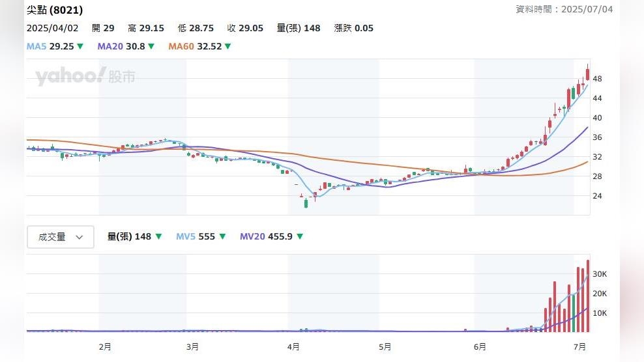Click the 10K volume axis label

tap(600, 313)
